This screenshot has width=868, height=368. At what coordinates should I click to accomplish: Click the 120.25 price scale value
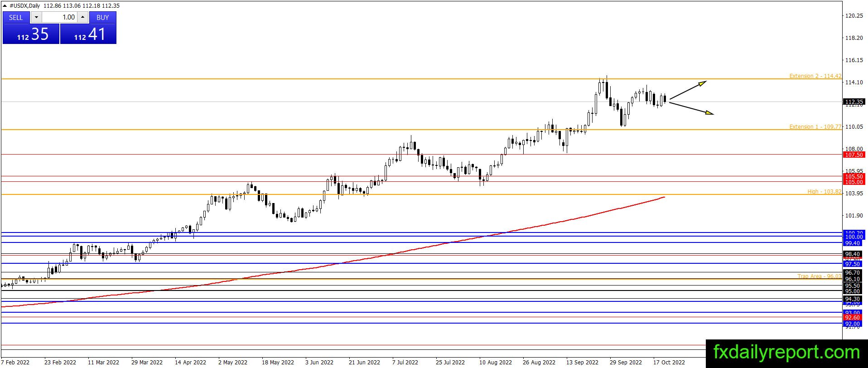(854, 16)
